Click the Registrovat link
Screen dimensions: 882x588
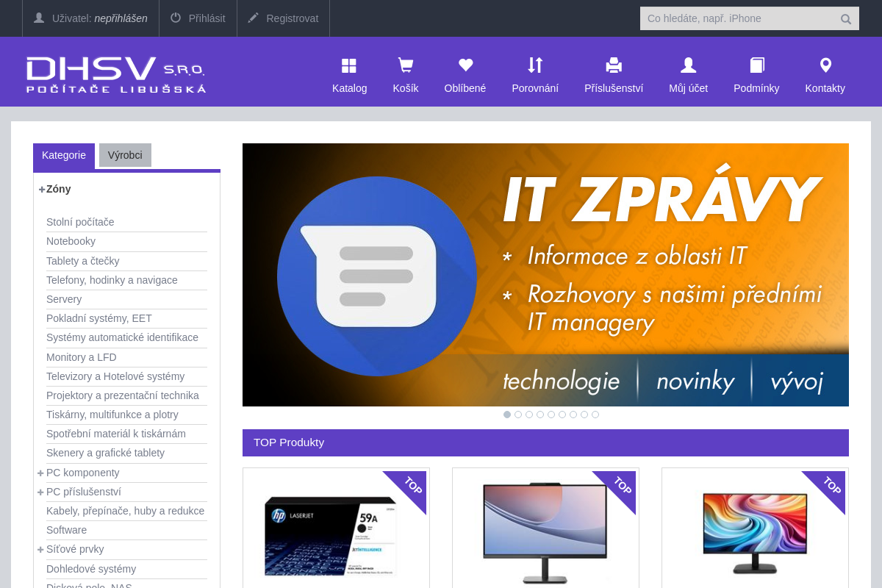pyautogui.click(x=283, y=18)
